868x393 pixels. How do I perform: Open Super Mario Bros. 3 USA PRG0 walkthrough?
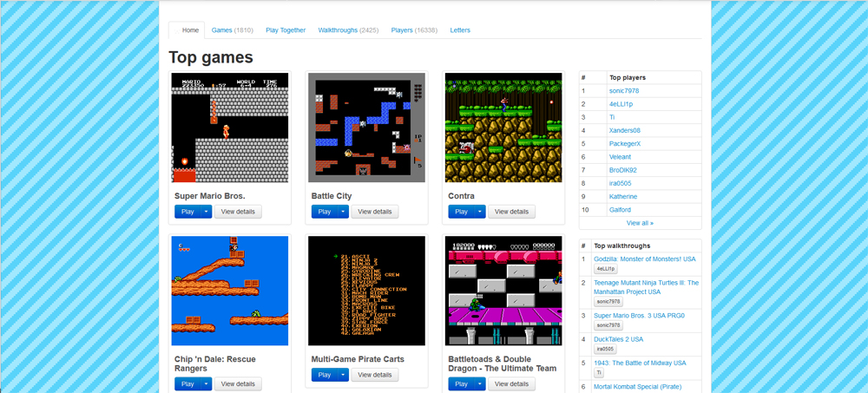point(640,316)
